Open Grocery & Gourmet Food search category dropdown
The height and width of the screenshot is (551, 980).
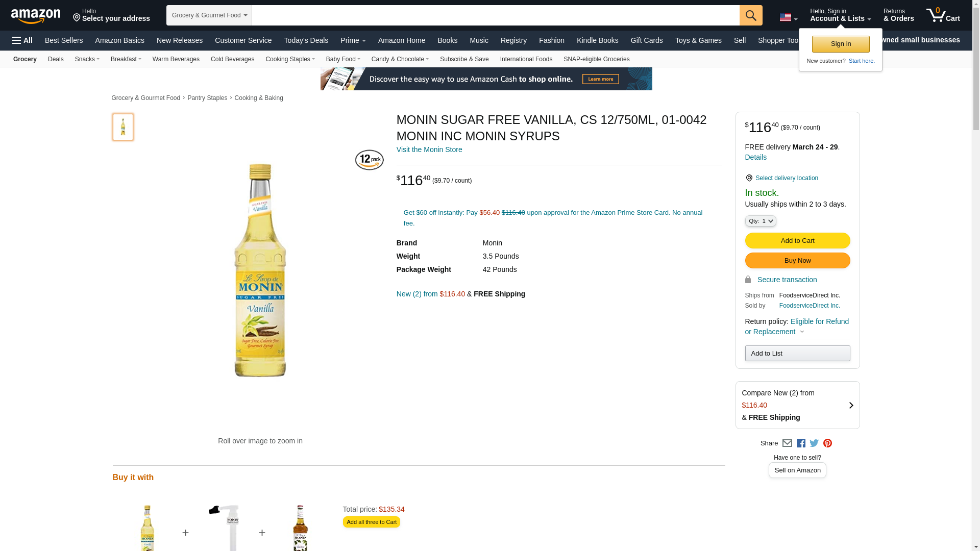[x=209, y=15]
